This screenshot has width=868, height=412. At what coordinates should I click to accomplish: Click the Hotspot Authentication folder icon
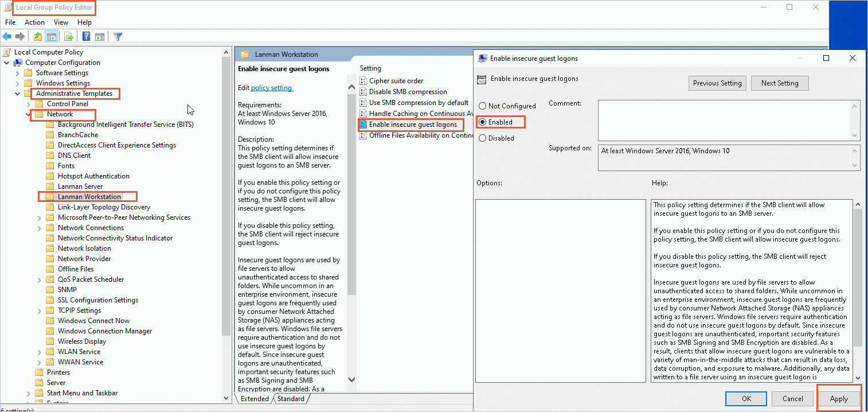tap(50, 176)
